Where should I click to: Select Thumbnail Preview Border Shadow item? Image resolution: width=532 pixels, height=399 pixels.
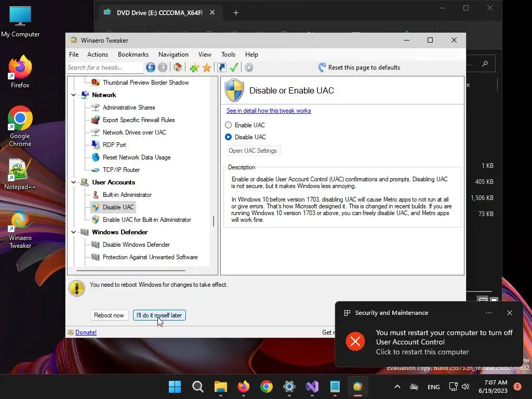point(145,83)
